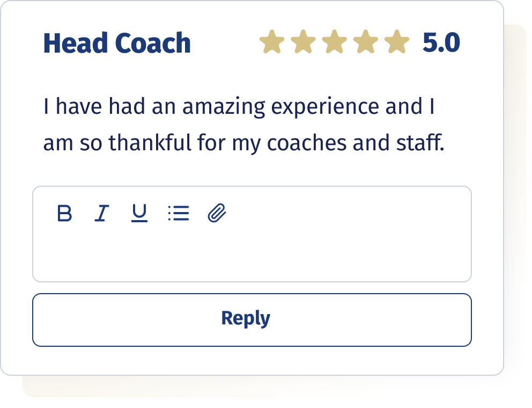
Task: Choose the third (middle) gold rating star
Action: tap(334, 42)
